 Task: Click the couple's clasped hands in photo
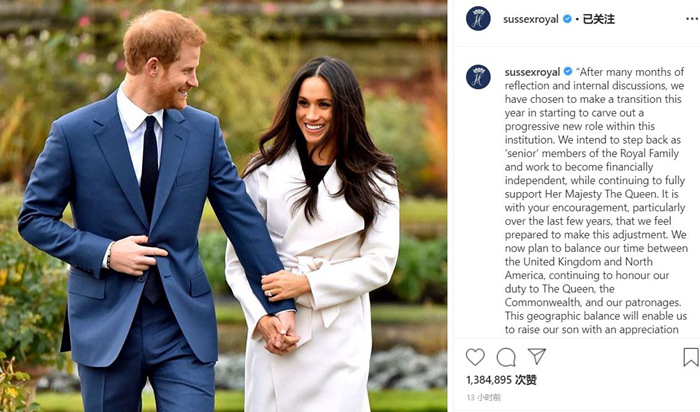coord(279,333)
